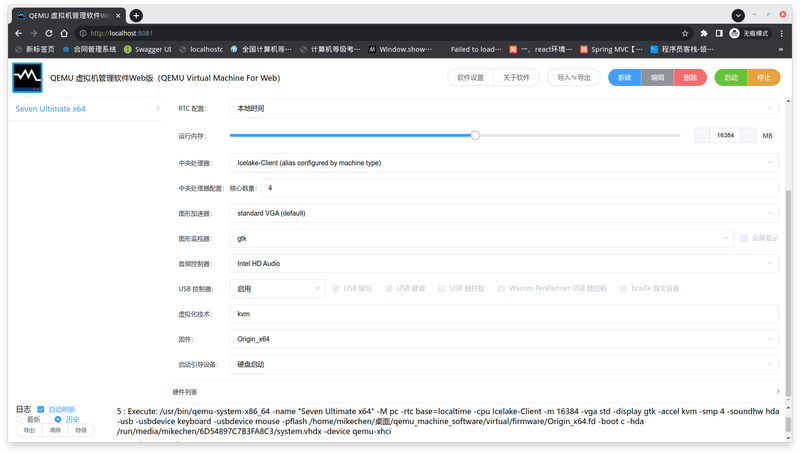Open the 合同管理系统 bookmark
The image size is (800, 454).
[x=89, y=49]
